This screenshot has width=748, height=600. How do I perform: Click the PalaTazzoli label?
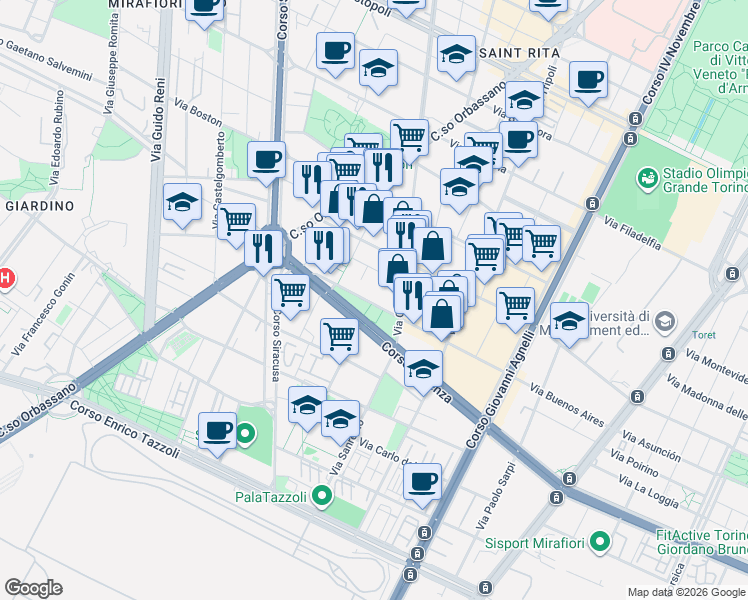[271, 497]
